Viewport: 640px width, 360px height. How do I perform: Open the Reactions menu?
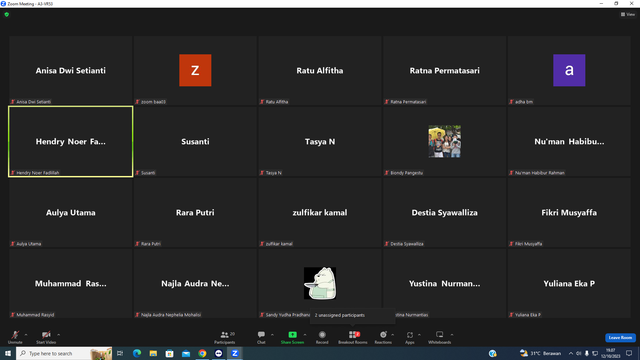coord(383,337)
